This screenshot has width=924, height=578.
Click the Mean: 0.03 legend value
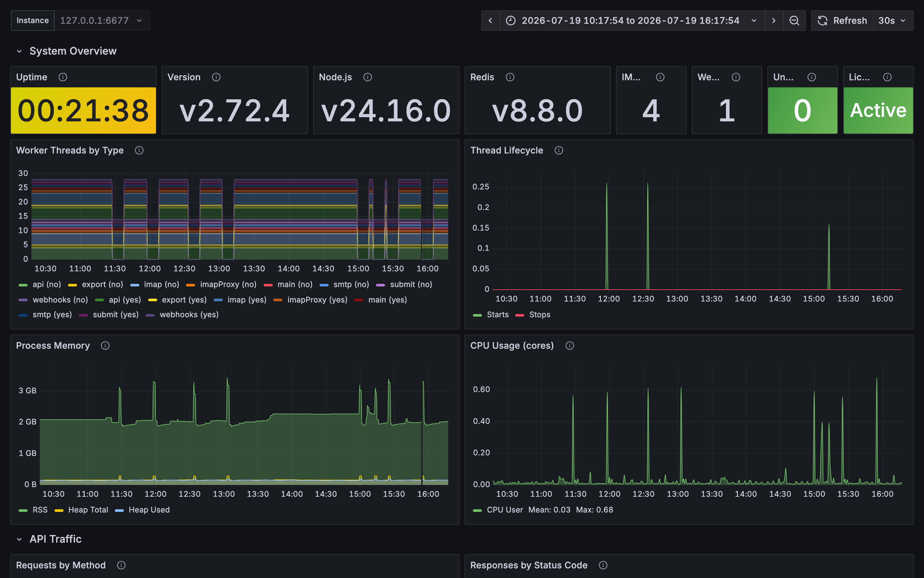click(x=550, y=510)
